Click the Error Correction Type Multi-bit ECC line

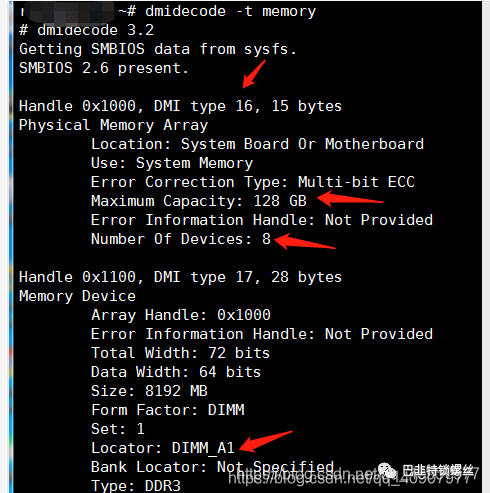pyautogui.click(x=253, y=182)
